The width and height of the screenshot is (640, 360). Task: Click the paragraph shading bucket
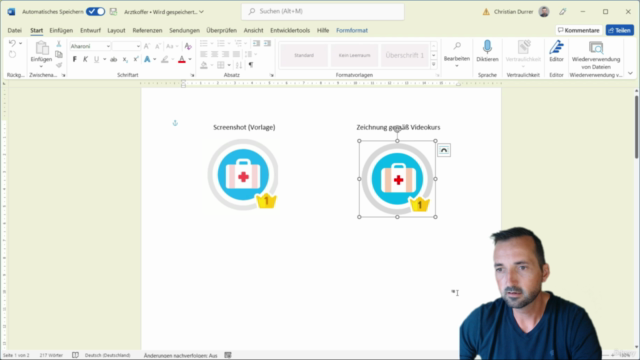(x=204, y=65)
